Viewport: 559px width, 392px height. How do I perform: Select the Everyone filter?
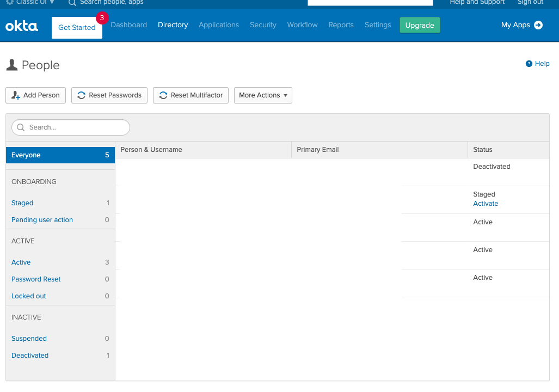click(x=60, y=155)
